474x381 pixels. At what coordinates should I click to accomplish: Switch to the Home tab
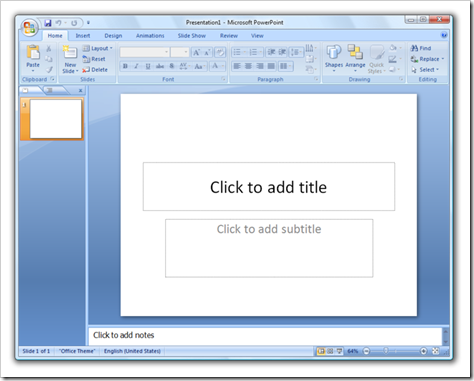pyautogui.click(x=55, y=36)
